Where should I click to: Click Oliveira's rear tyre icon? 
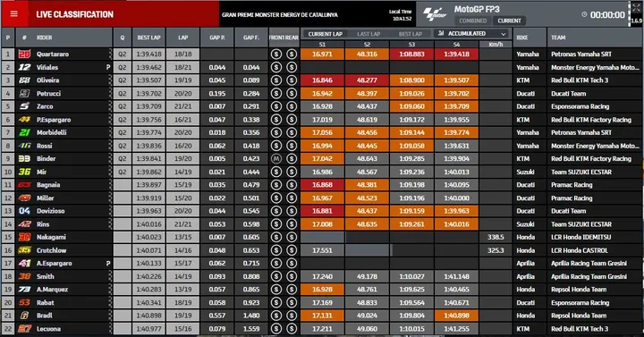click(x=292, y=80)
